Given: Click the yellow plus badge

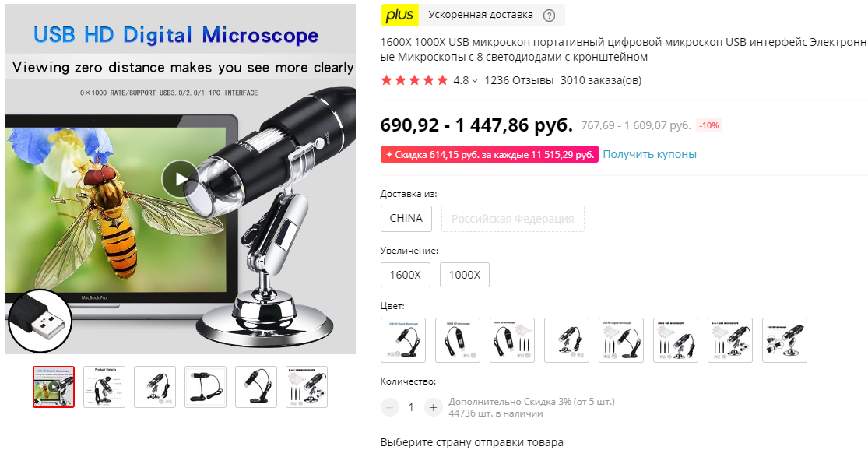Looking at the screenshot, I should [x=399, y=16].
